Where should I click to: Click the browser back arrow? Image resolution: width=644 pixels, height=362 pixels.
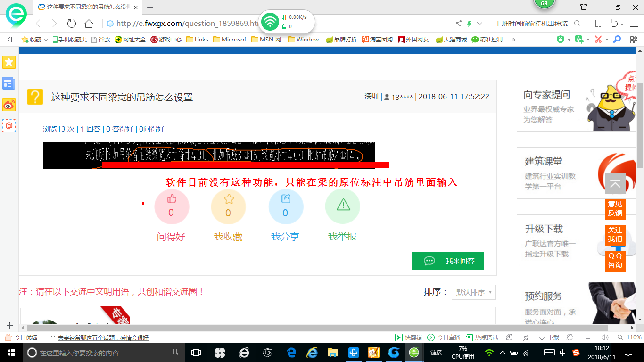point(38,24)
